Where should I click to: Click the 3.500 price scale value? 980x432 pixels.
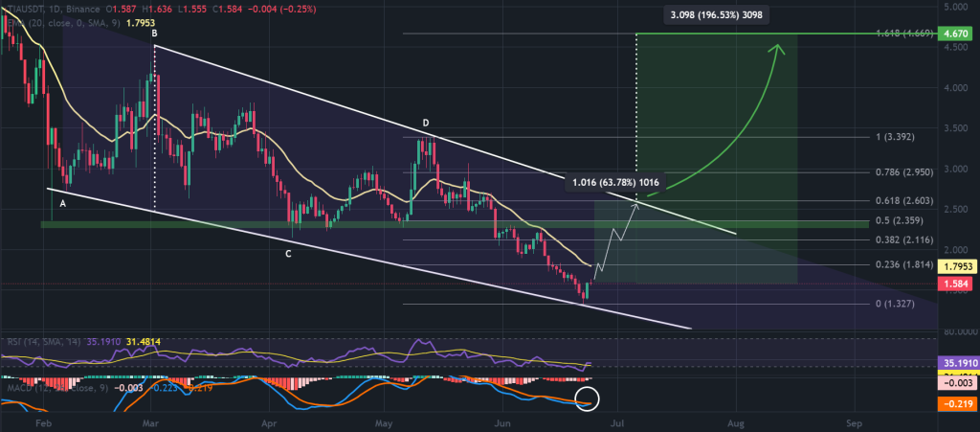tap(956, 128)
